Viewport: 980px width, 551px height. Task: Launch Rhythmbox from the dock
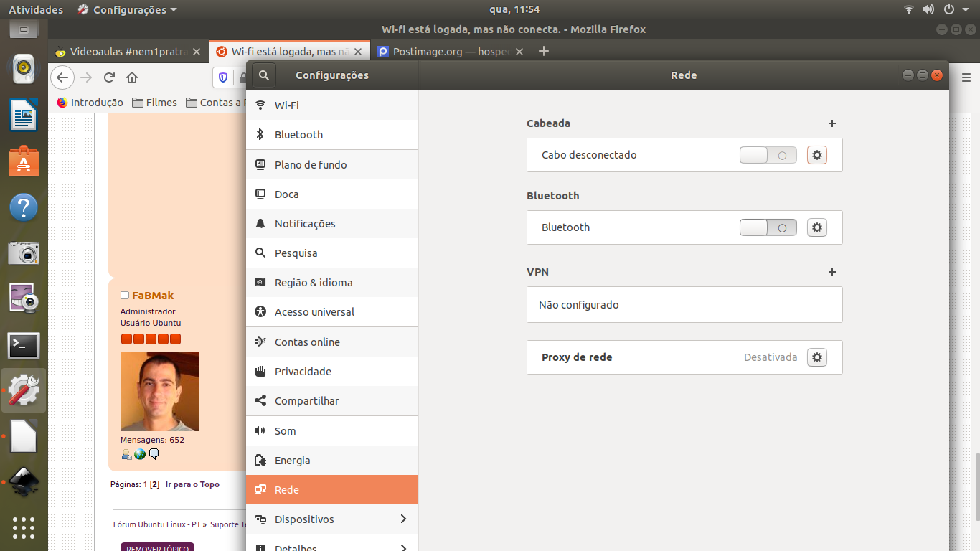point(24,69)
